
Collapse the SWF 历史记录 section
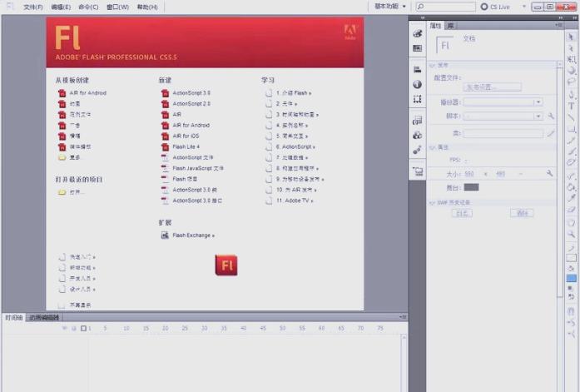click(x=432, y=202)
